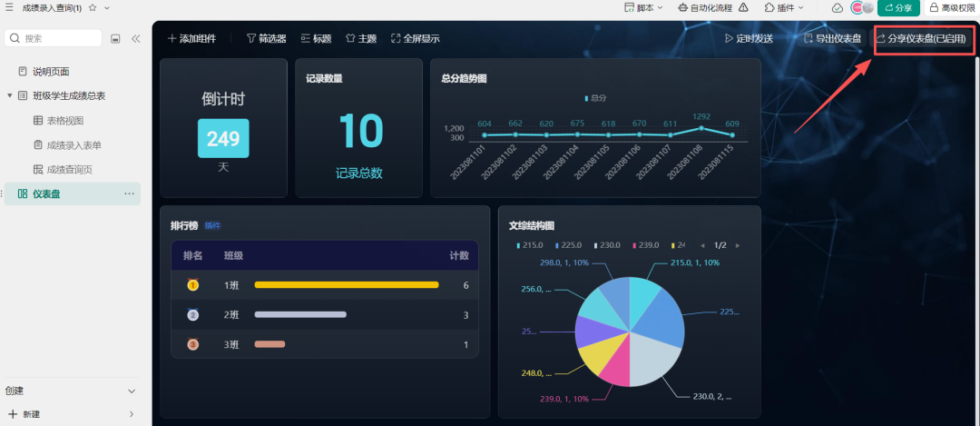
Task: Open 成绩录入表单 form view
Action: click(x=73, y=145)
